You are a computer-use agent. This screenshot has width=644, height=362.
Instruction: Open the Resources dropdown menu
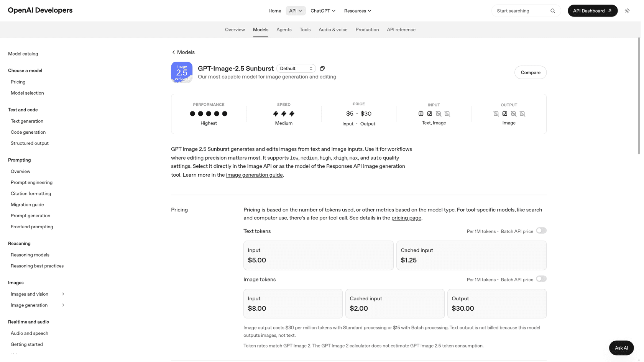coord(358,11)
